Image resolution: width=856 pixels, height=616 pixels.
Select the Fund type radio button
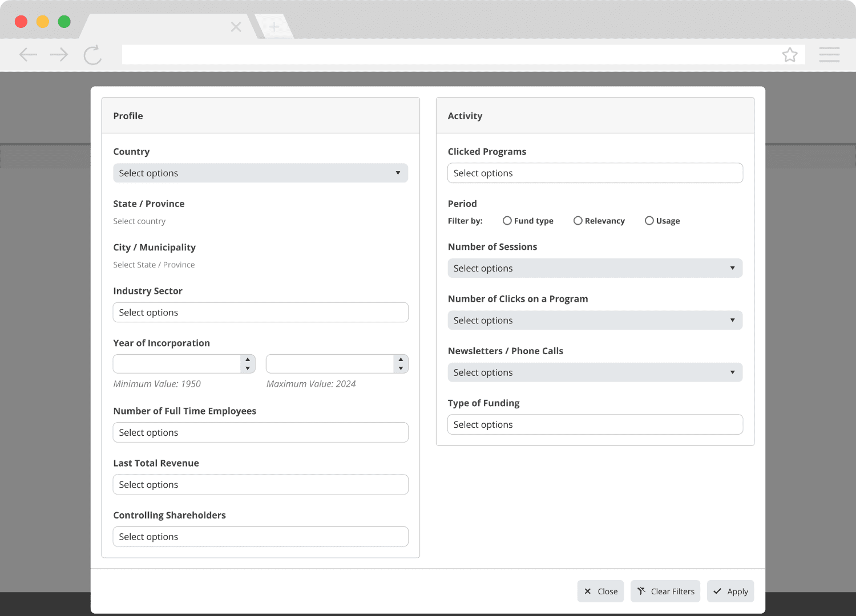point(507,220)
